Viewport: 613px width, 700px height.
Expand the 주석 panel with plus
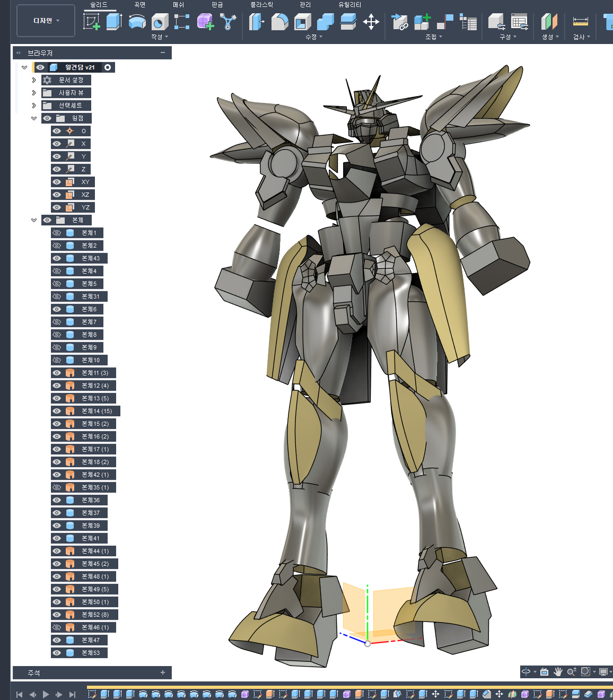pos(163,672)
